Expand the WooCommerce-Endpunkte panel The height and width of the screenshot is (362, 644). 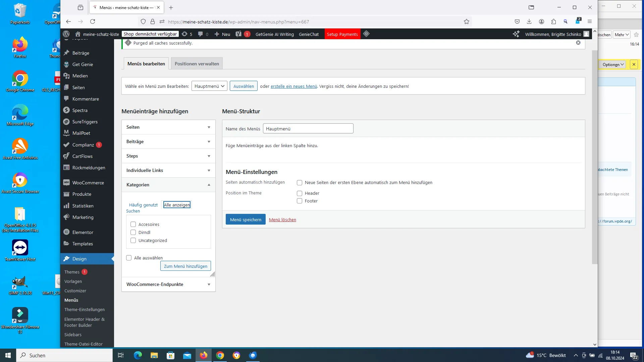(x=168, y=284)
